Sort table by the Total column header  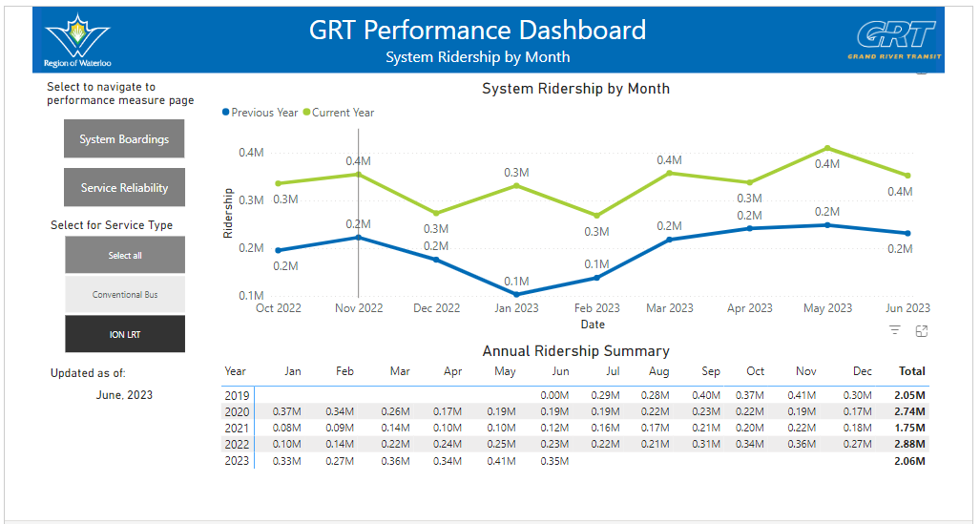(911, 371)
